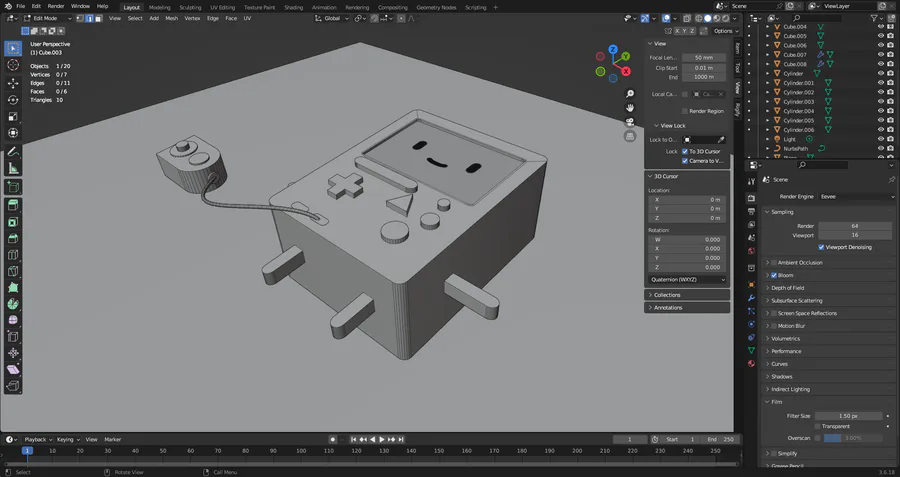
Task: Select the Rip Region tool
Action: point(13,386)
